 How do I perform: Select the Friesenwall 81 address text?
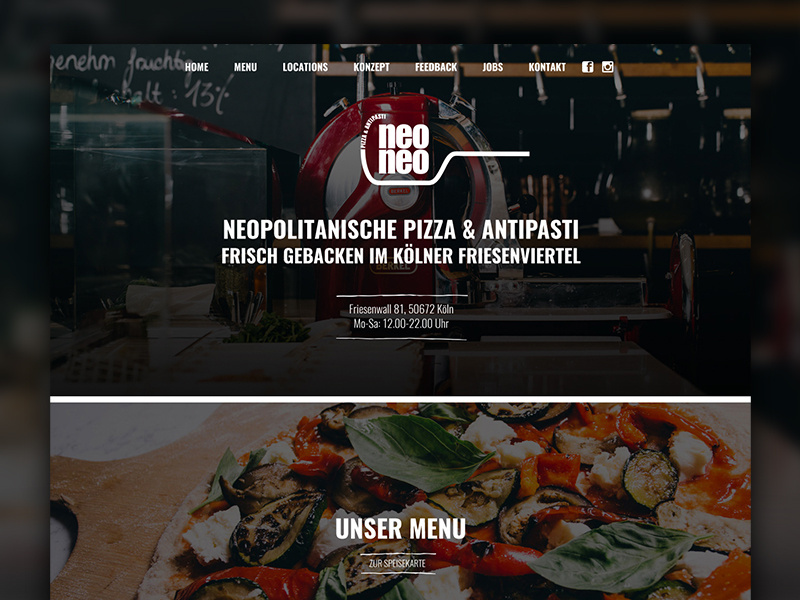tap(401, 309)
